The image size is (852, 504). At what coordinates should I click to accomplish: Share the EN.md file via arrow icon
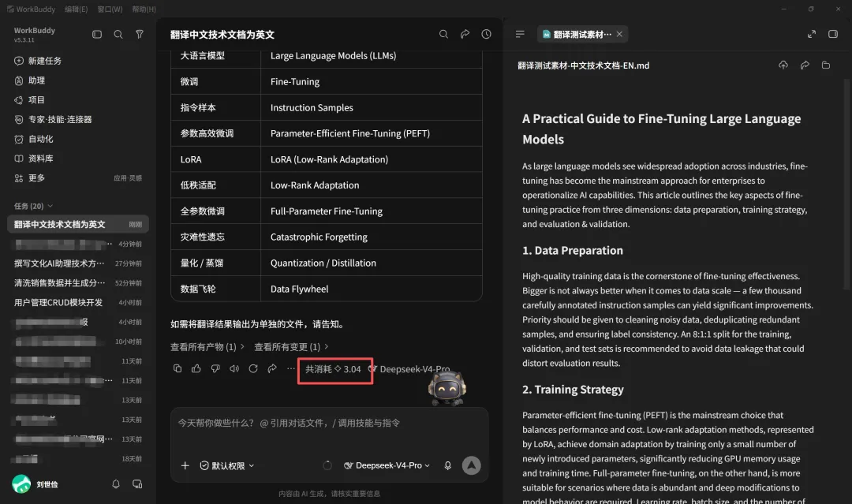point(805,65)
